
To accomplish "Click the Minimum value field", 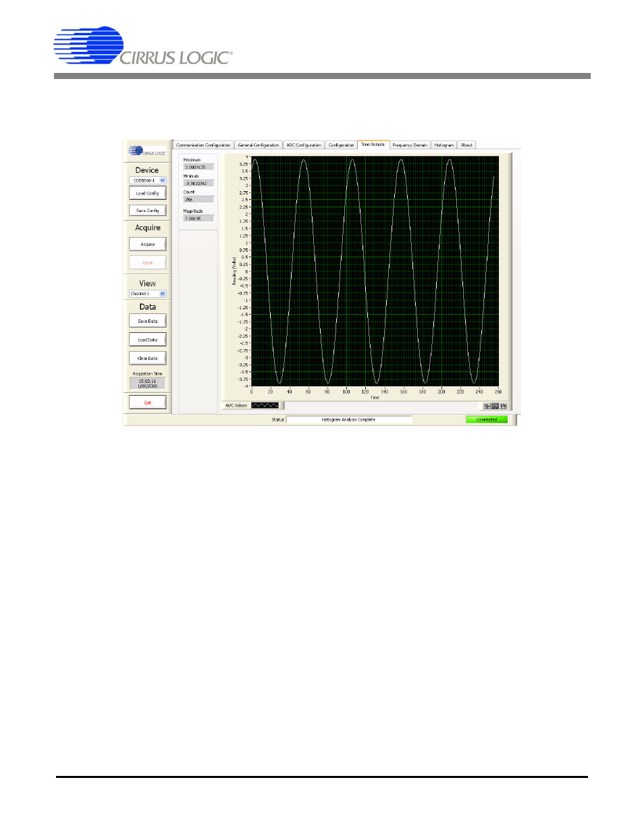I will (x=198, y=183).
